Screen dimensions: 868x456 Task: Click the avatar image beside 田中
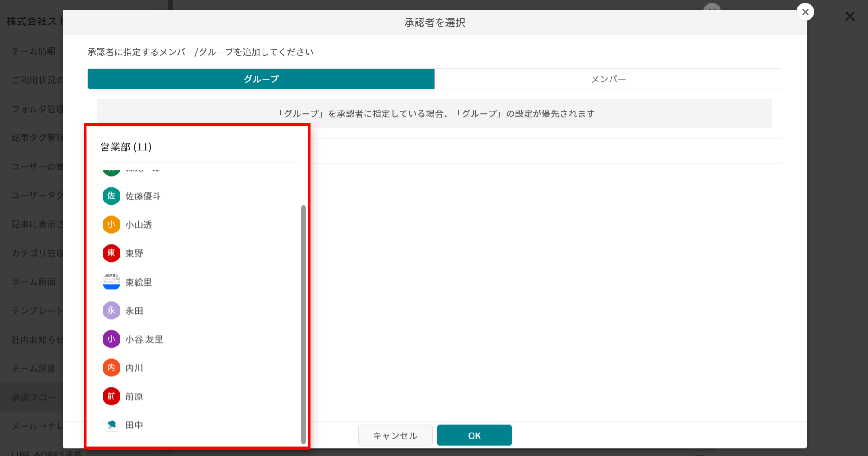point(111,425)
